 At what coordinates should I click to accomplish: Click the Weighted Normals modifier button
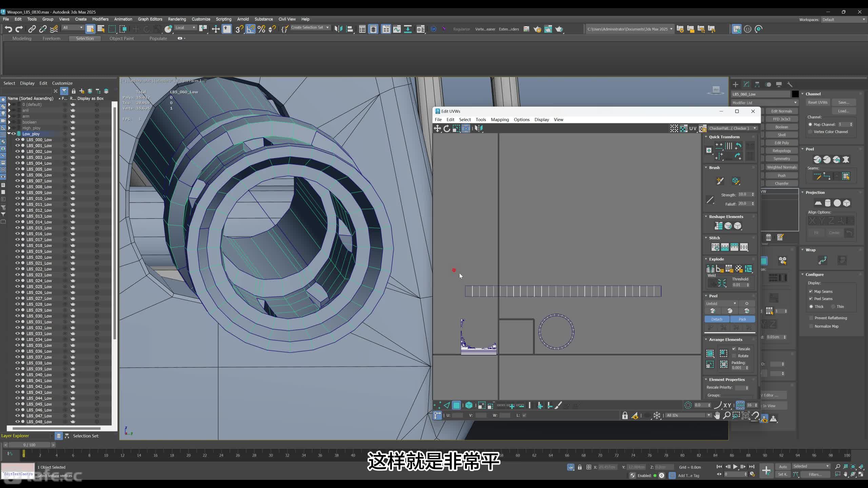tap(782, 167)
